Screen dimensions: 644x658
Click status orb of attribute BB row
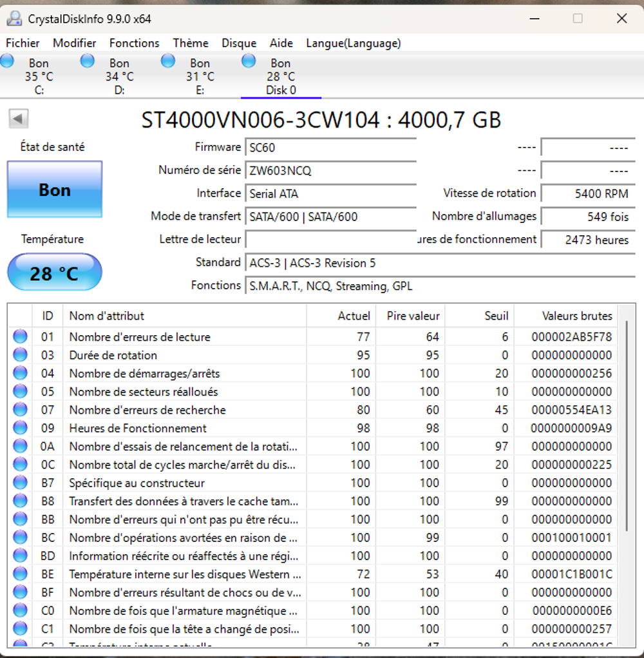pos(20,519)
